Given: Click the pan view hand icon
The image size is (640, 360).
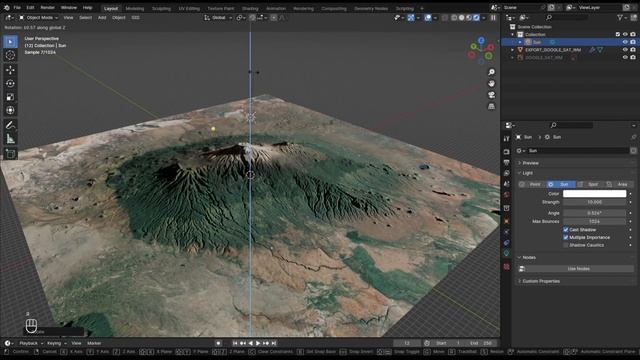Looking at the screenshot, I should [x=491, y=84].
